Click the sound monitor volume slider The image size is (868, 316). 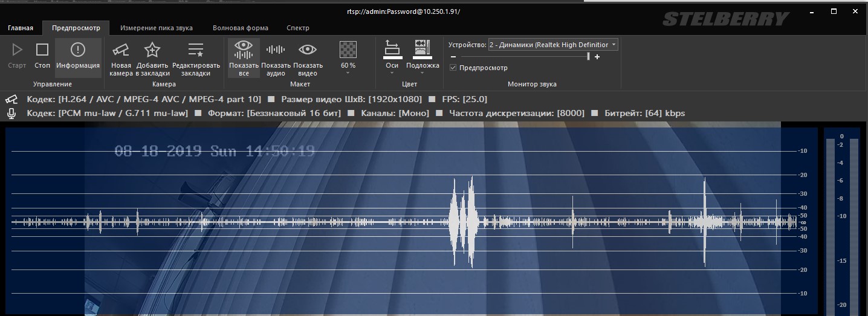pos(525,57)
